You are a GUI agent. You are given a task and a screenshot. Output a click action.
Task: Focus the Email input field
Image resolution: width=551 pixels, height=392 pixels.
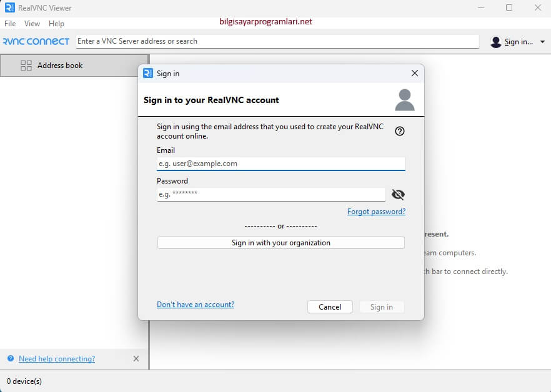coord(280,164)
